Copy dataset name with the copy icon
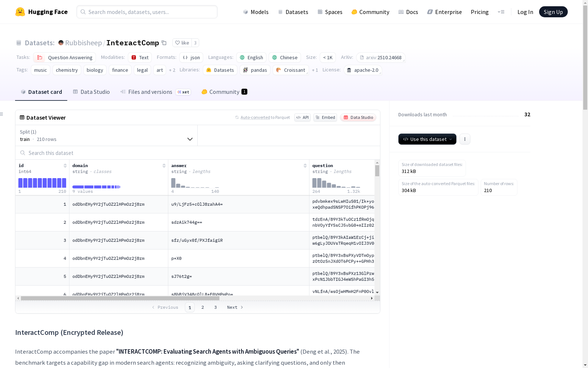Viewport: 588px width, 368px height. 164,43
